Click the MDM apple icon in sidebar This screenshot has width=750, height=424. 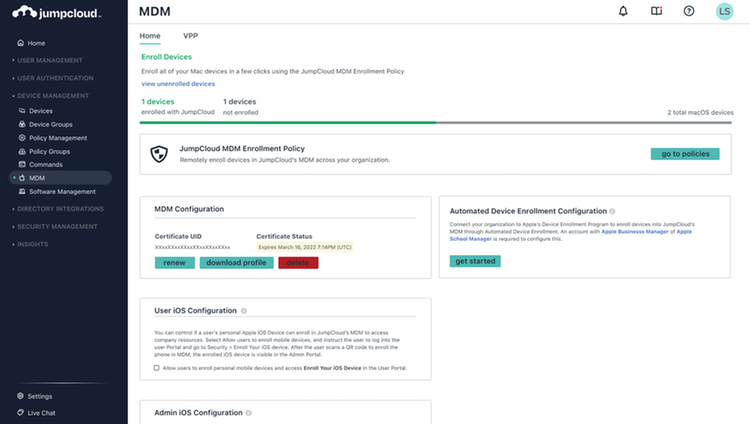(22, 178)
